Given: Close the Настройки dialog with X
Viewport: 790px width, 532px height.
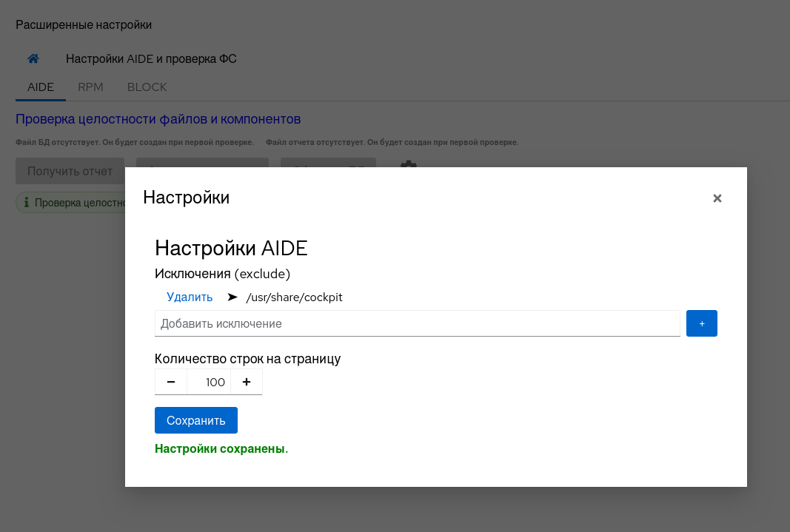Looking at the screenshot, I should tap(717, 198).
